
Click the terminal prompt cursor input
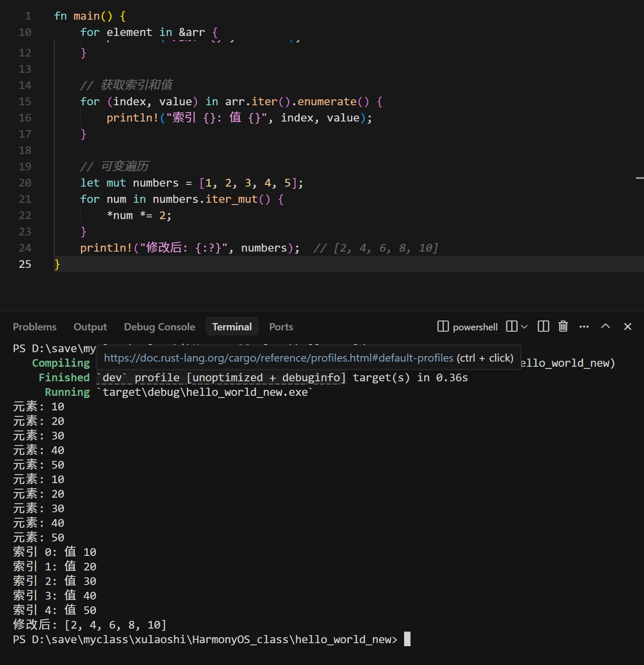[x=408, y=639]
